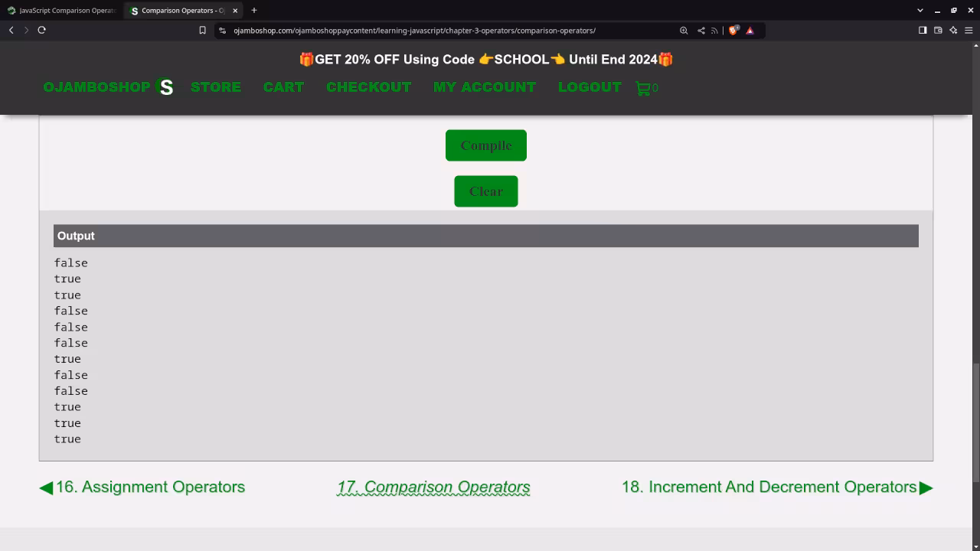Open the Brave Rewards triangle icon
Screen dimensions: 980x551
pos(750,31)
